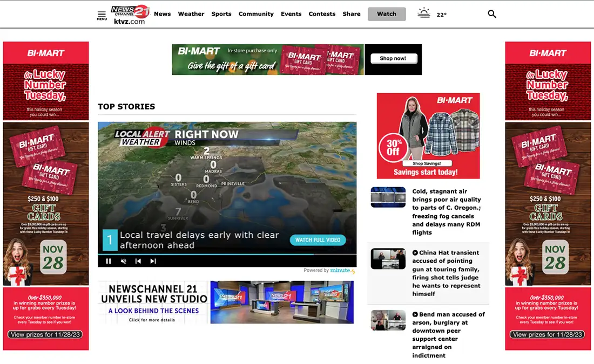
Task: Click the air quality story thumbnail
Action: point(388,197)
